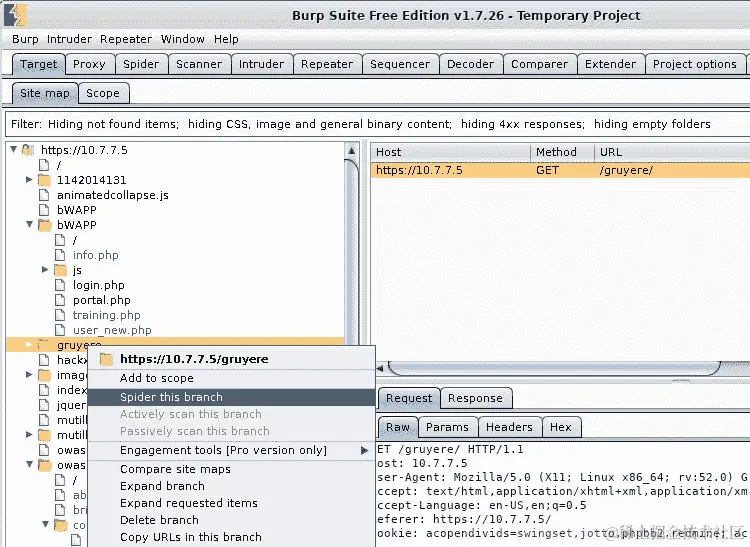Choose Copy URLs in this branch
The height and width of the screenshot is (547, 750).
tap(232, 537)
